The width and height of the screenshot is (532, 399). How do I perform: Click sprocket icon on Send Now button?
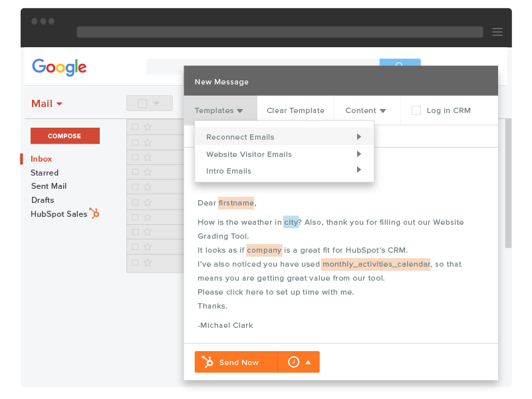click(x=207, y=362)
